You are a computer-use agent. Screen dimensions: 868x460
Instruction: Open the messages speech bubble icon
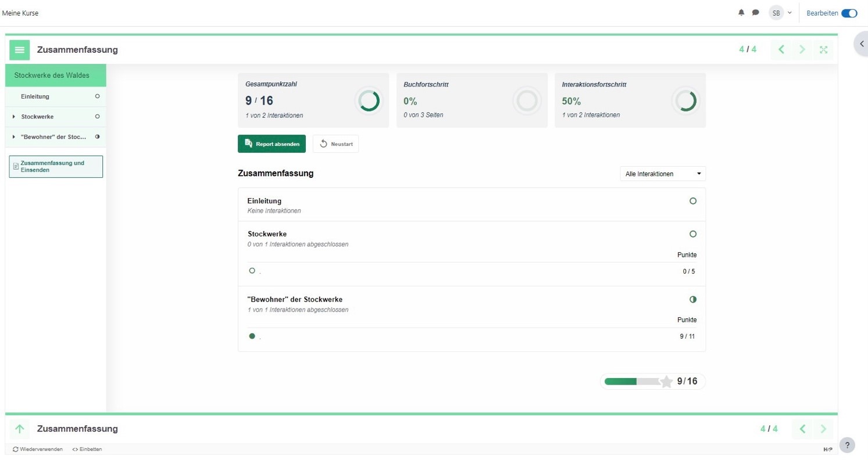(755, 12)
